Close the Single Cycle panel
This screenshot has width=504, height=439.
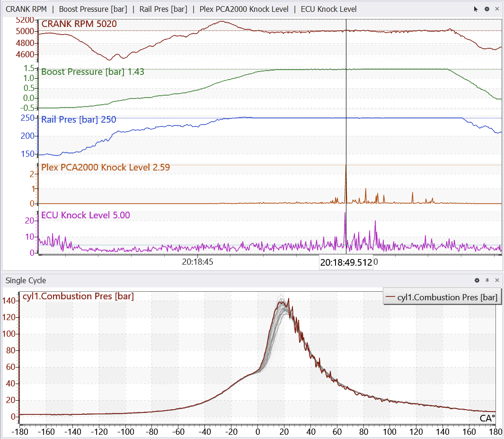(x=497, y=281)
